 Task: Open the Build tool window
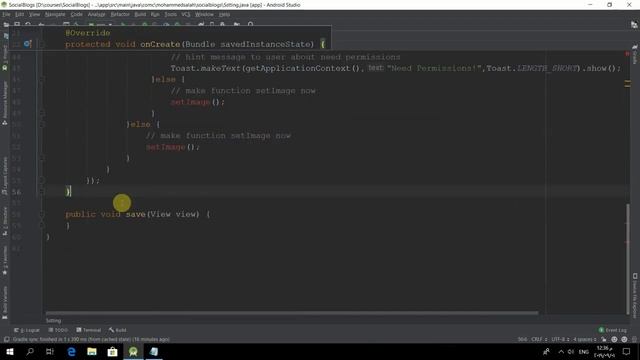[x=118, y=330]
